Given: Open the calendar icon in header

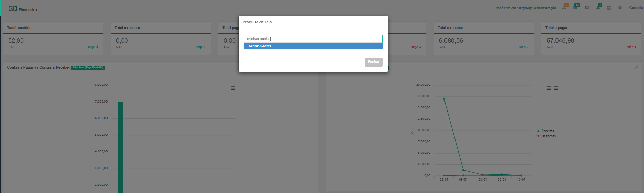Looking at the screenshot, I should (609, 8).
